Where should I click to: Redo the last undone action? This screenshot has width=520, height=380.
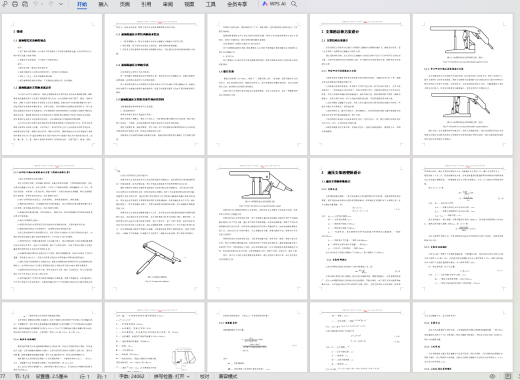pyautogui.click(x=51, y=4)
